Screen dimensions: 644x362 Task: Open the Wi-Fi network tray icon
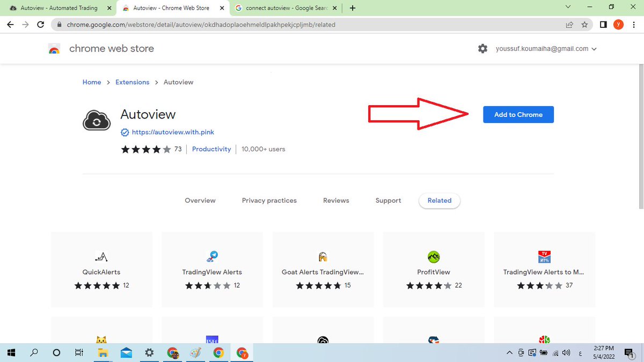(x=556, y=353)
